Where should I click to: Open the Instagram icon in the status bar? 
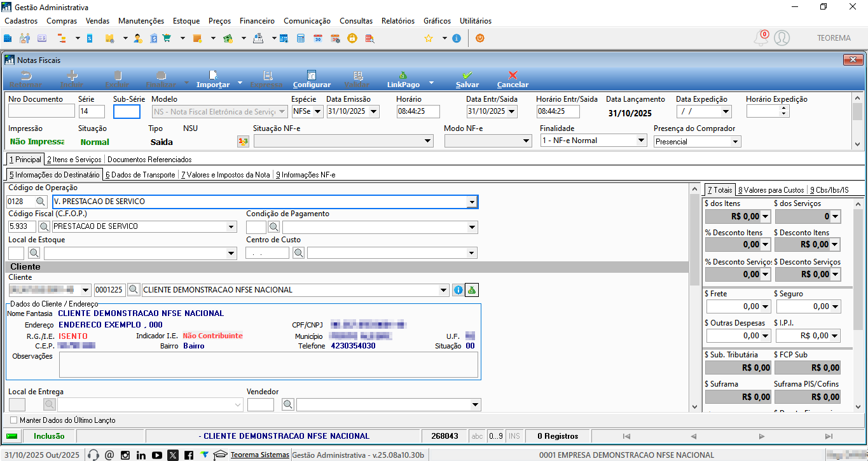click(125, 455)
